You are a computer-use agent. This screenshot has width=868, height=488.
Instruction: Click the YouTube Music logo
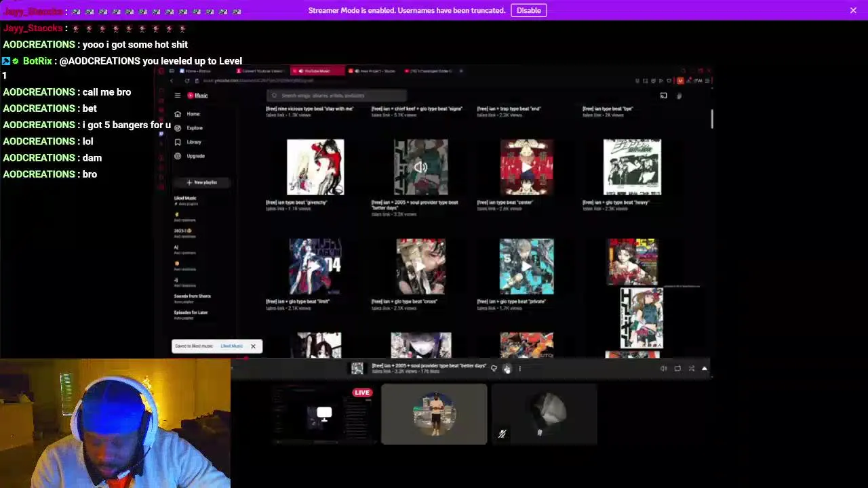pyautogui.click(x=197, y=96)
